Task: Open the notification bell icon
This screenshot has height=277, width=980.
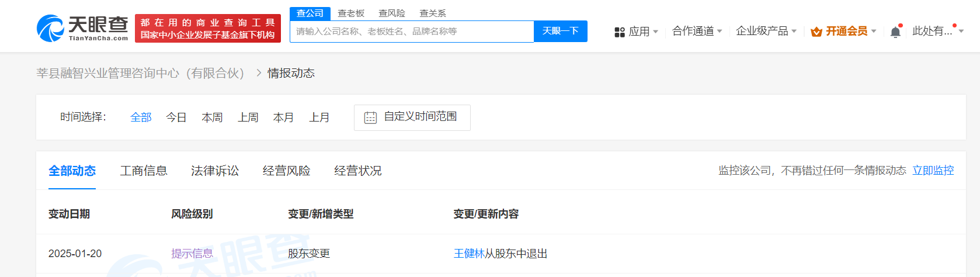Action: [x=895, y=32]
